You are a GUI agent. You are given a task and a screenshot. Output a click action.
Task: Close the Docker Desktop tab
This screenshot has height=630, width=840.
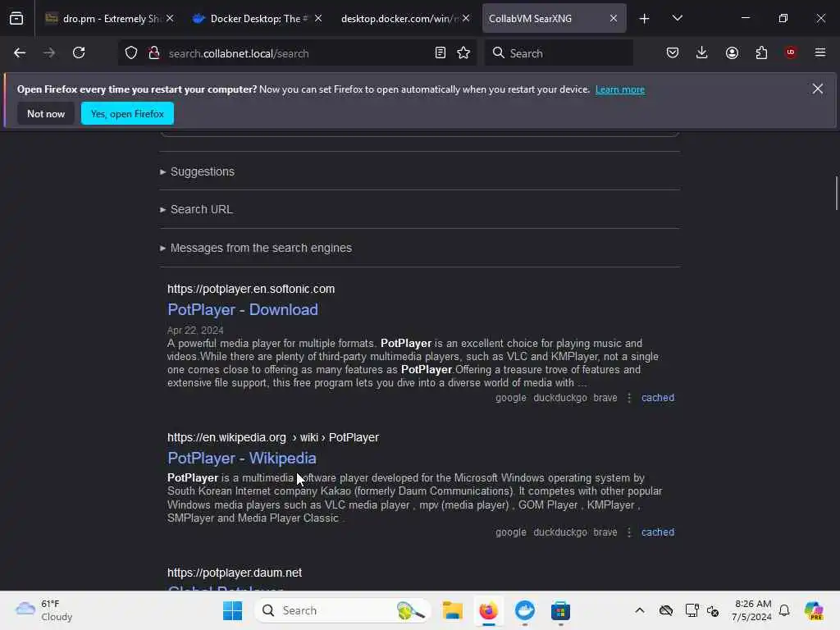coord(318,19)
